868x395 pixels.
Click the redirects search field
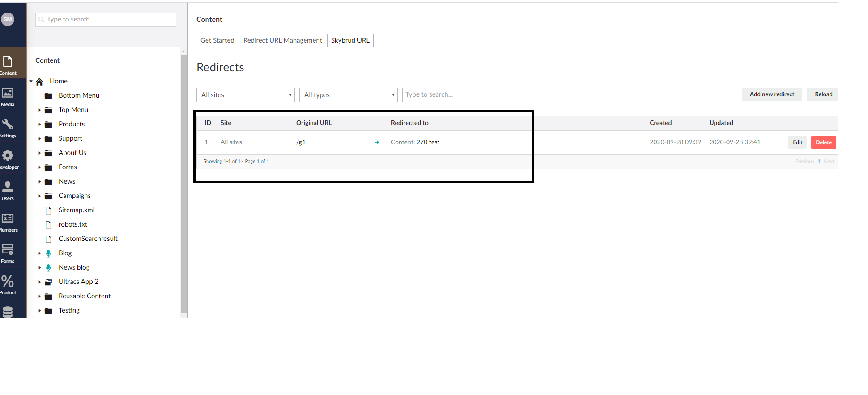pos(549,95)
